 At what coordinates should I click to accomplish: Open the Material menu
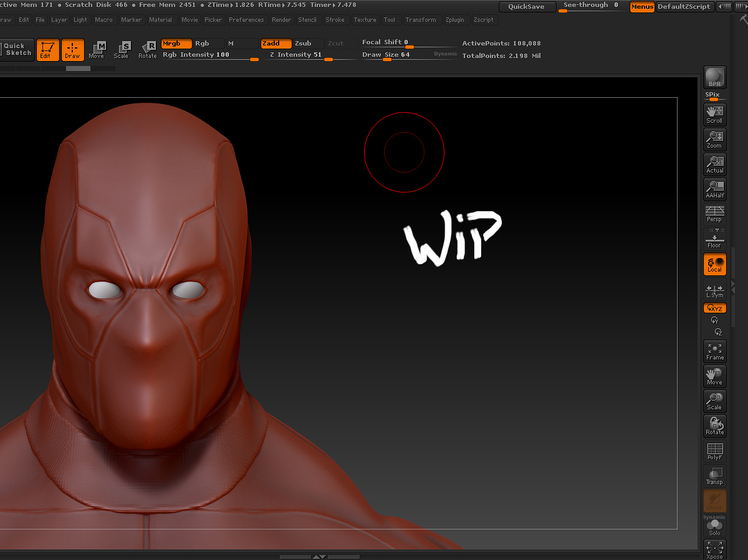[x=160, y=20]
